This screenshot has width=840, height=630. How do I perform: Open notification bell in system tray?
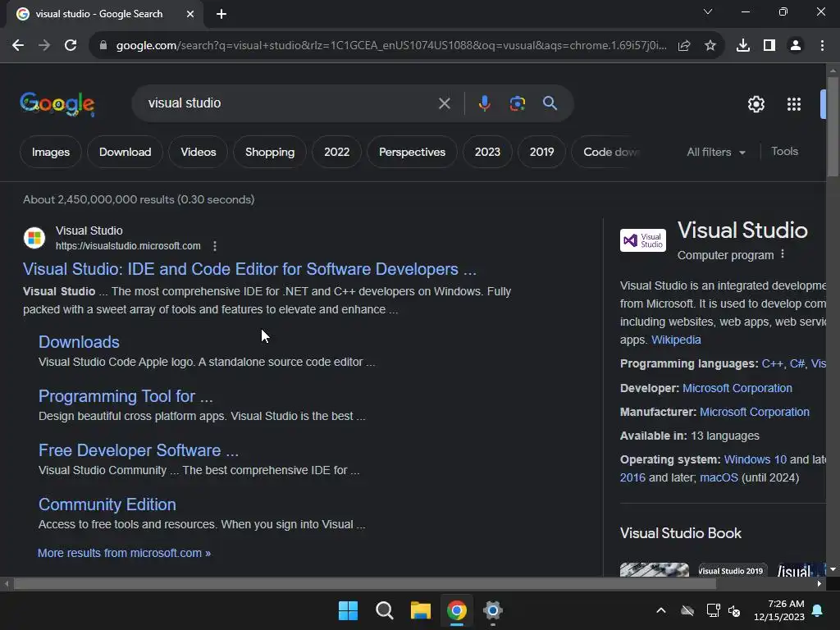pyautogui.click(x=818, y=610)
